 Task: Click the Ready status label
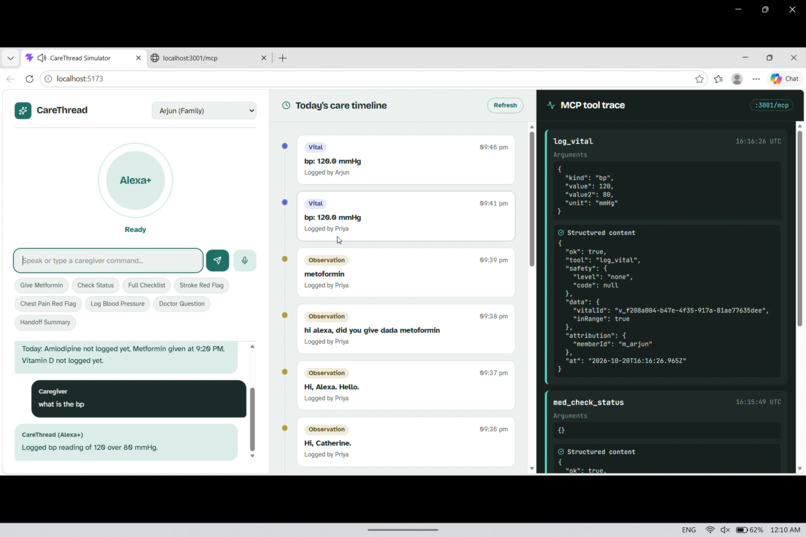click(x=135, y=230)
